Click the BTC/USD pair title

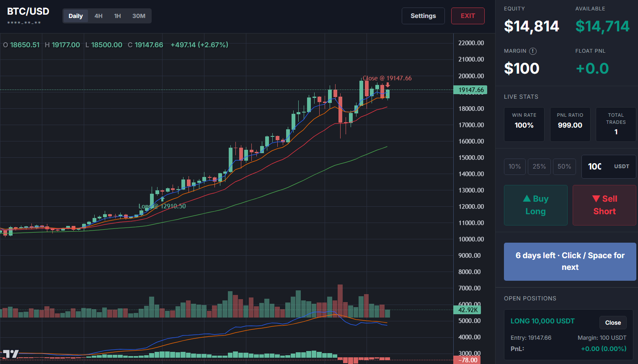[28, 11]
